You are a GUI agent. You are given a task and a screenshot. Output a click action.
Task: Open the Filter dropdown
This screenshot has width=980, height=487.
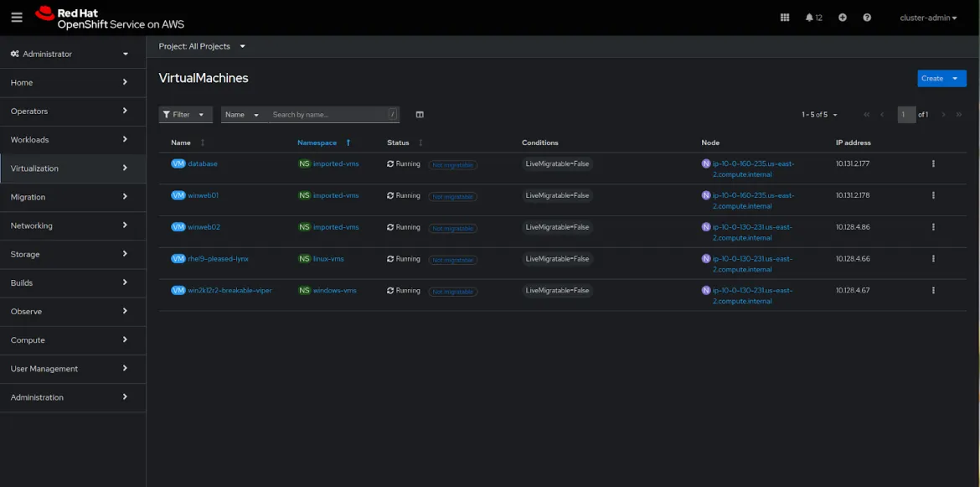185,114
